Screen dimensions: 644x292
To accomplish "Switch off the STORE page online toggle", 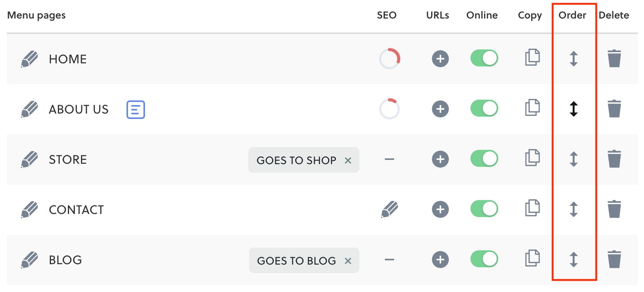I will point(484,159).
